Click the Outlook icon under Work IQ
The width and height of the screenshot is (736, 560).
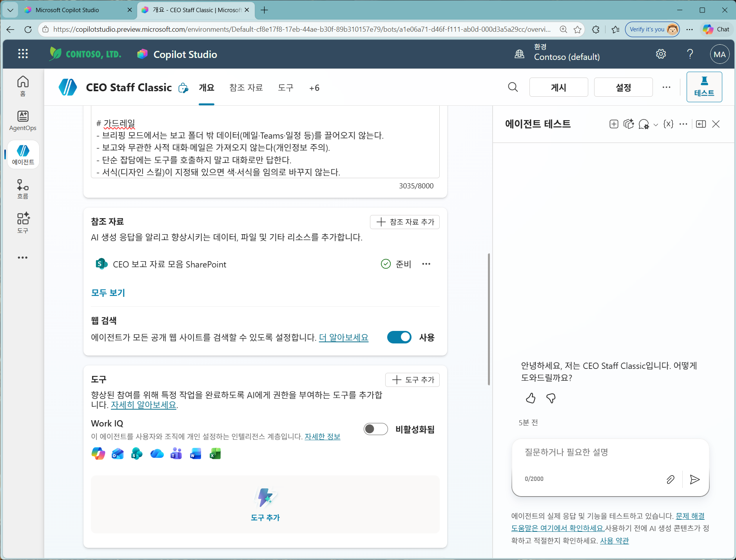(x=118, y=453)
